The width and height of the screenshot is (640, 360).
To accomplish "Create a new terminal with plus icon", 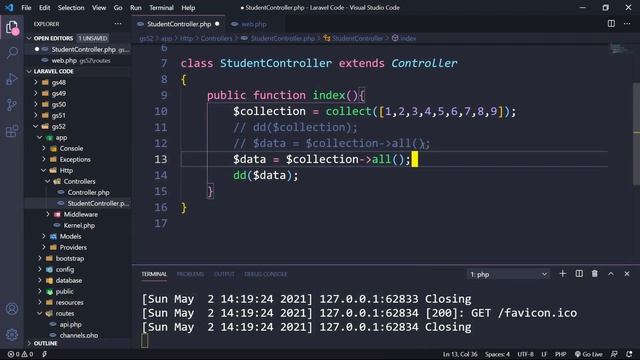I will pyautogui.click(x=562, y=274).
